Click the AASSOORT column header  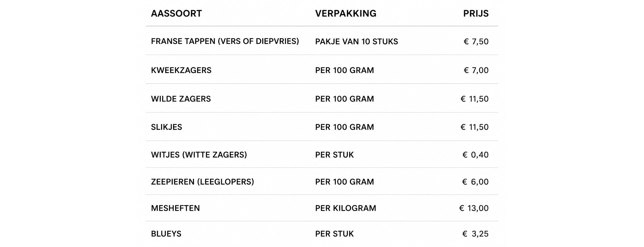[x=176, y=14]
